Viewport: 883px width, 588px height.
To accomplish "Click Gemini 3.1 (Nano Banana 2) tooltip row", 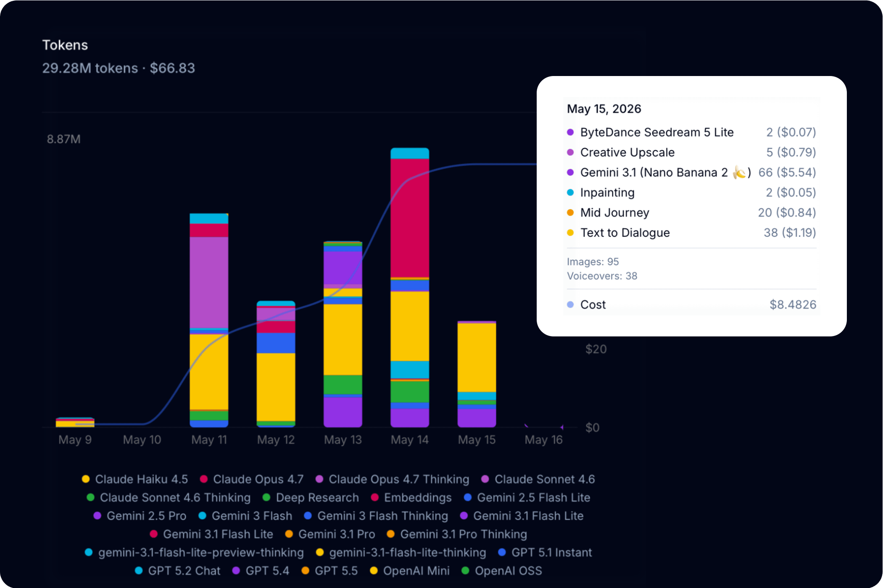I will pos(691,173).
